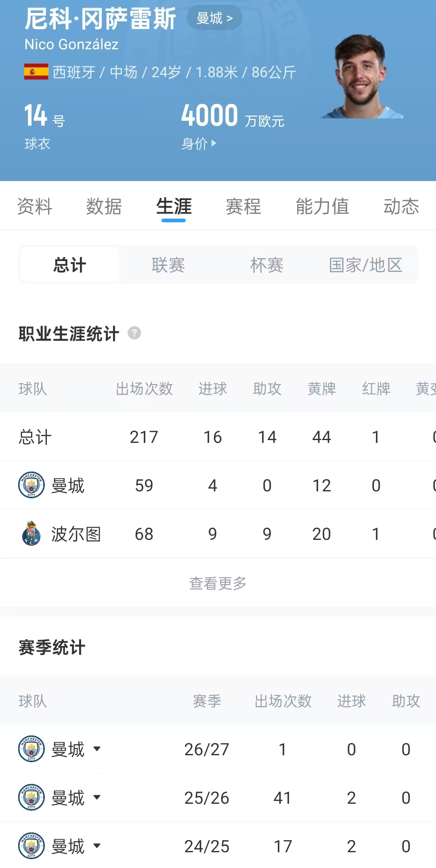436x868 pixels.
Task: Select the 联赛 filter segment
Action: pos(168,265)
